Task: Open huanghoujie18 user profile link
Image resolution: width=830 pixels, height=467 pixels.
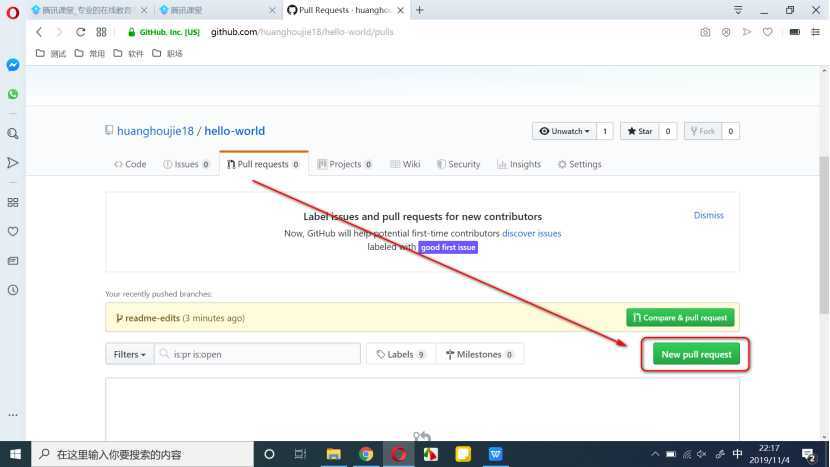Action: click(155, 131)
